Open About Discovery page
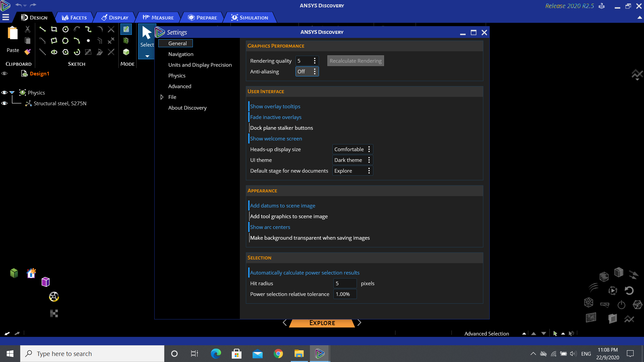This screenshot has height=362, width=644. pos(187,108)
